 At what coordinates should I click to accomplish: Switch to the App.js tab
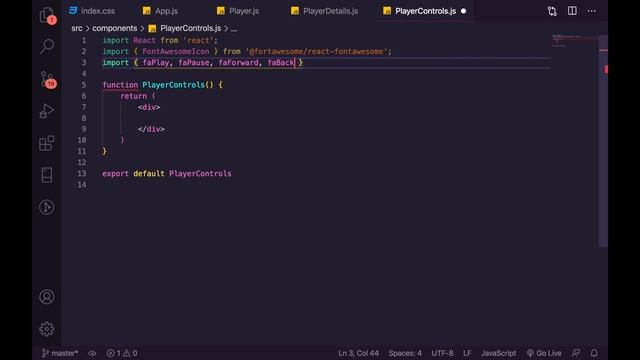160,11
